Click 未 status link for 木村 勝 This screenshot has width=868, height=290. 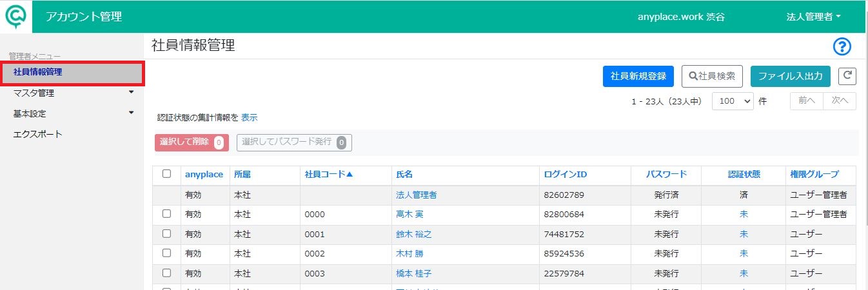tap(744, 254)
